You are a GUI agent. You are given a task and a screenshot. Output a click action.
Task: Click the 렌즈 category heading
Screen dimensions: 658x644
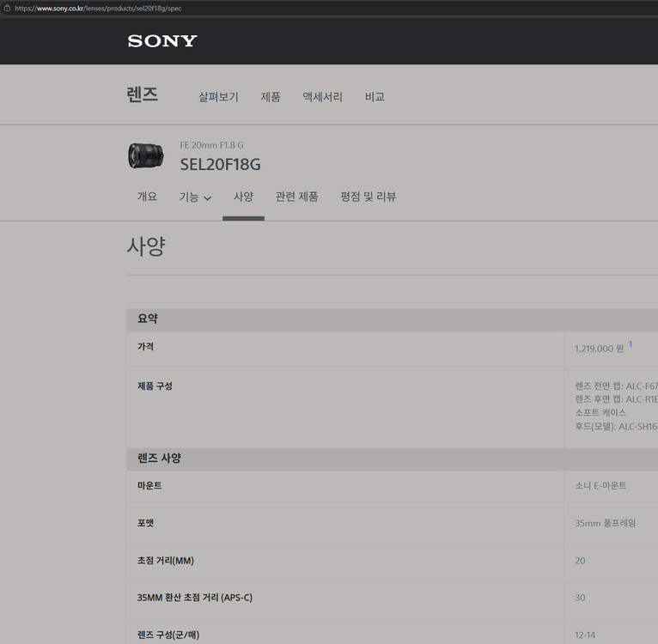(143, 94)
